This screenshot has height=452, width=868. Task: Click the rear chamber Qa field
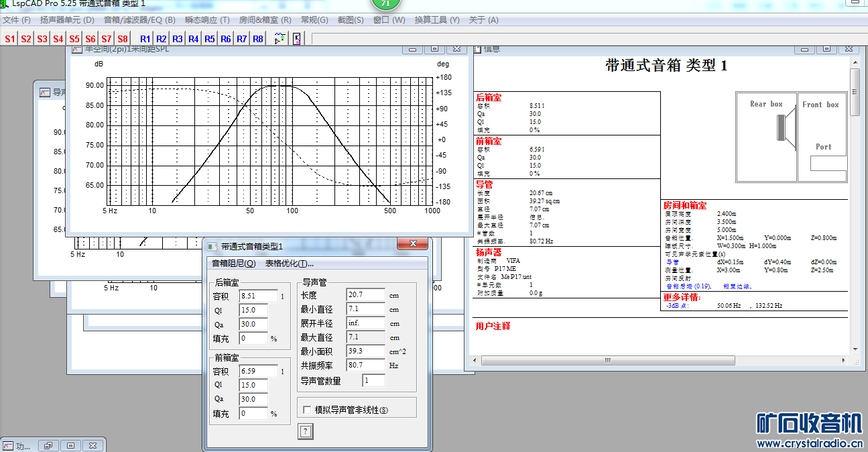[253, 324]
